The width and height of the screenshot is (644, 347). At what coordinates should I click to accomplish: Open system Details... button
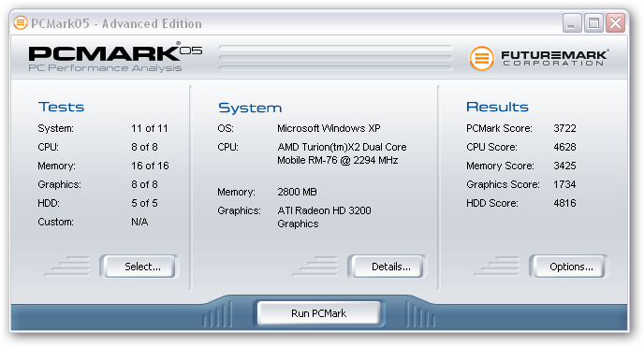(x=387, y=267)
